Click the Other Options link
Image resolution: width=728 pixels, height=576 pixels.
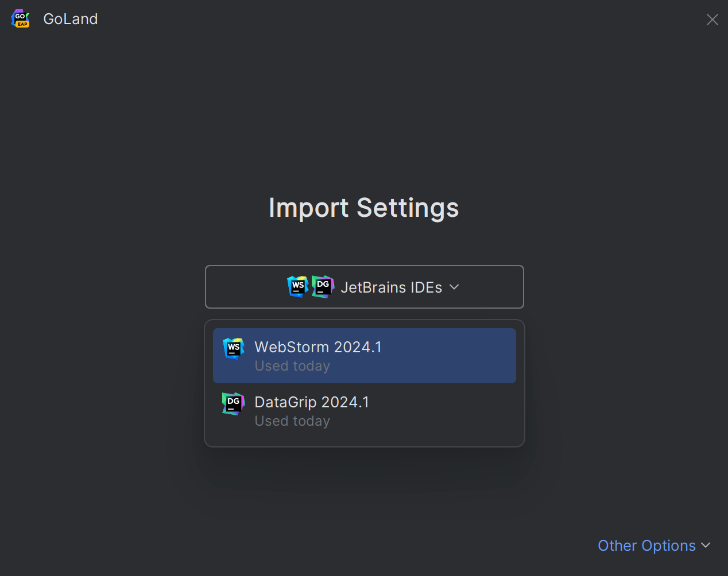click(x=646, y=545)
